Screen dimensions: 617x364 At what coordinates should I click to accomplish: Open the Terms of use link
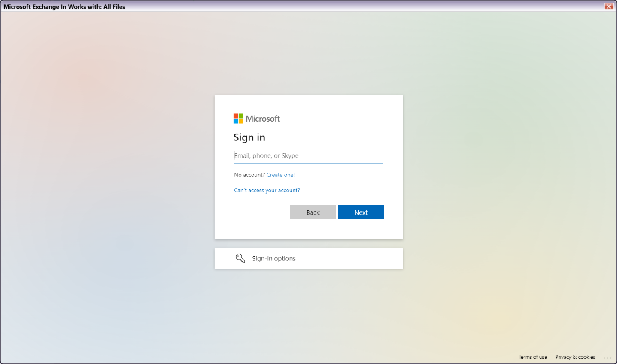pyautogui.click(x=533, y=357)
